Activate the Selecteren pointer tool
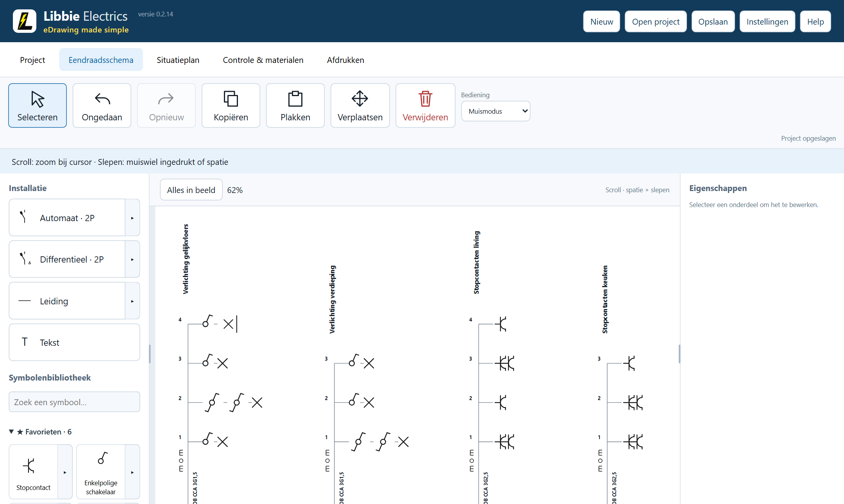The width and height of the screenshot is (844, 504). (38, 105)
